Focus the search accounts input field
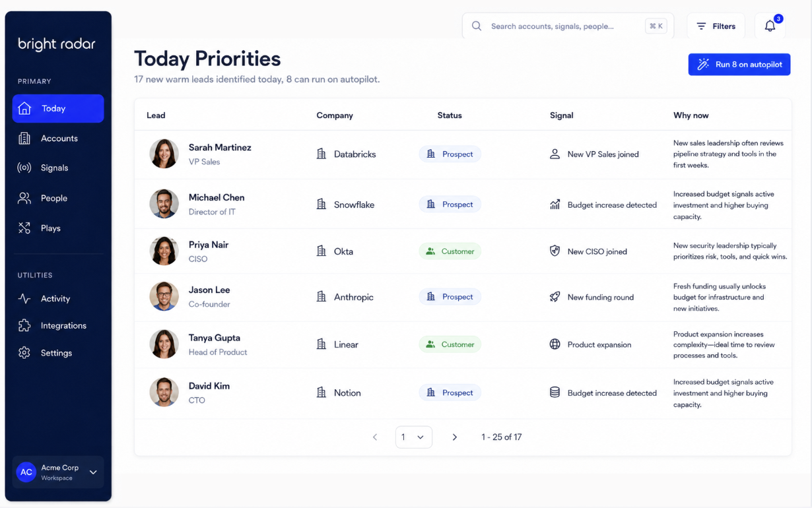Screen dimensions: 812x508 tap(568, 26)
